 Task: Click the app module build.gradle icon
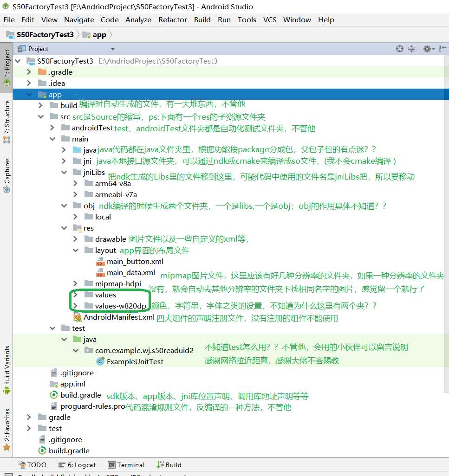tap(54, 395)
